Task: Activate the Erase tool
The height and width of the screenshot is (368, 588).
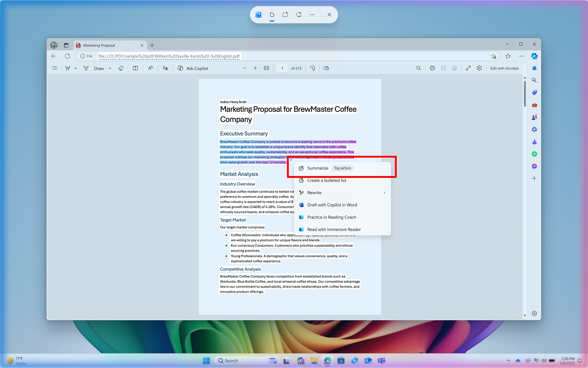Action: coord(121,68)
